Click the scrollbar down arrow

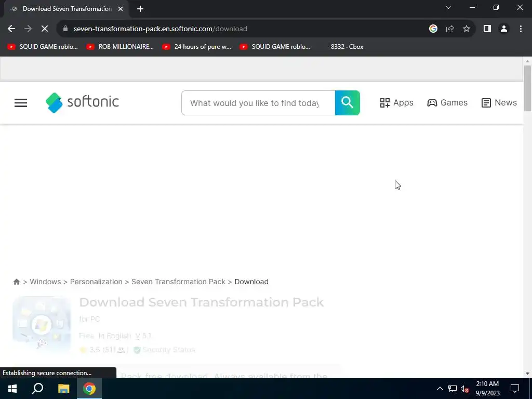(x=527, y=374)
